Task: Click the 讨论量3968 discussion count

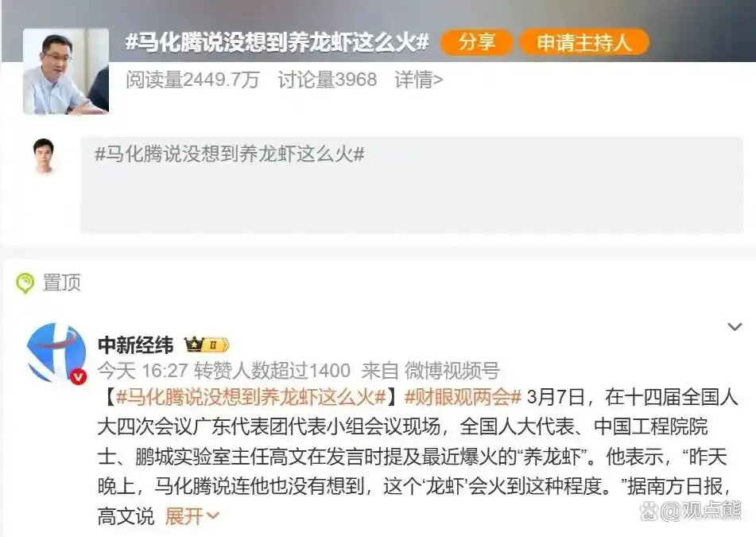Action: [328, 80]
